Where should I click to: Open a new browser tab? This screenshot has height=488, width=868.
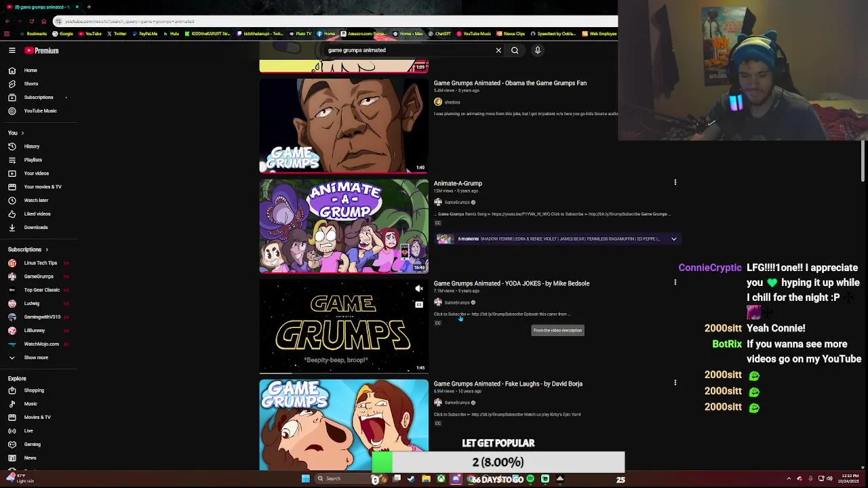click(x=89, y=7)
